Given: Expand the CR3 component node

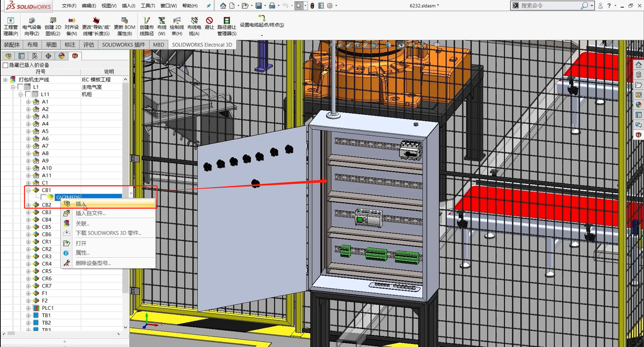Looking at the screenshot, I should tap(28, 257).
